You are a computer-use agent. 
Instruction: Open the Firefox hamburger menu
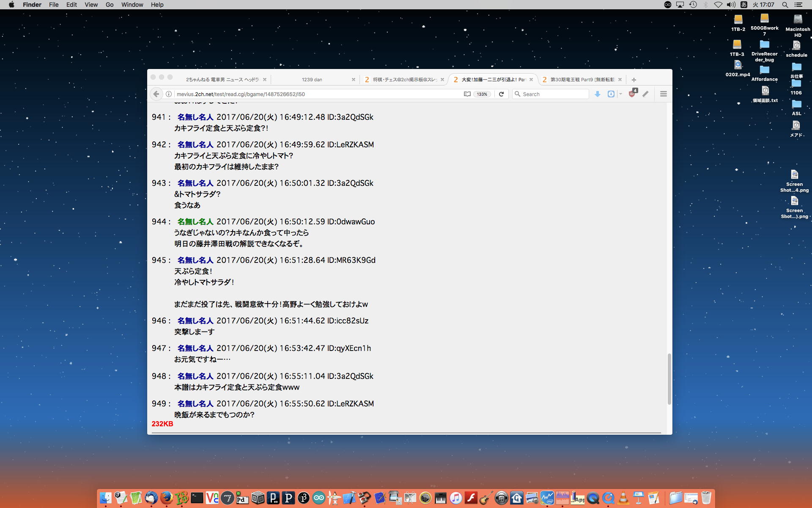[x=663, y=94]
